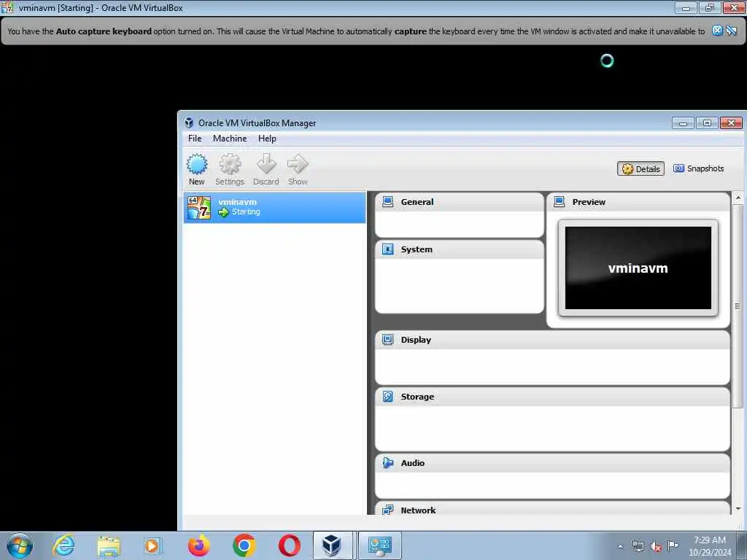Click the Audio section speaker icon

click(x=388, y=463)
